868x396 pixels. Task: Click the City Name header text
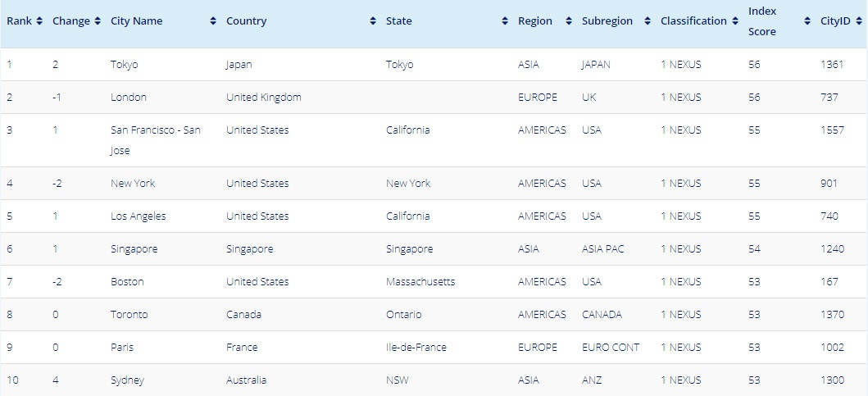pos(137,21)
